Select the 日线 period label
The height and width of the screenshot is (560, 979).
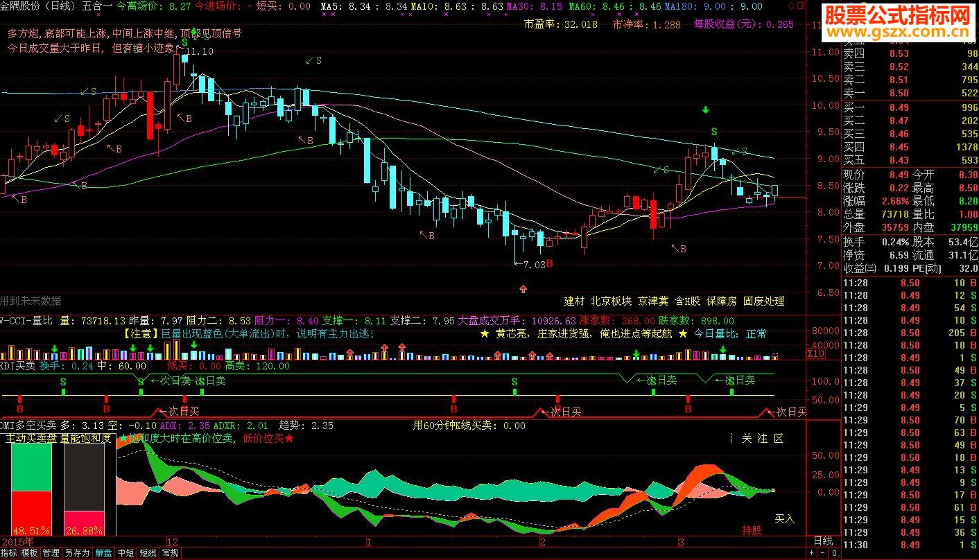[822, 541]
